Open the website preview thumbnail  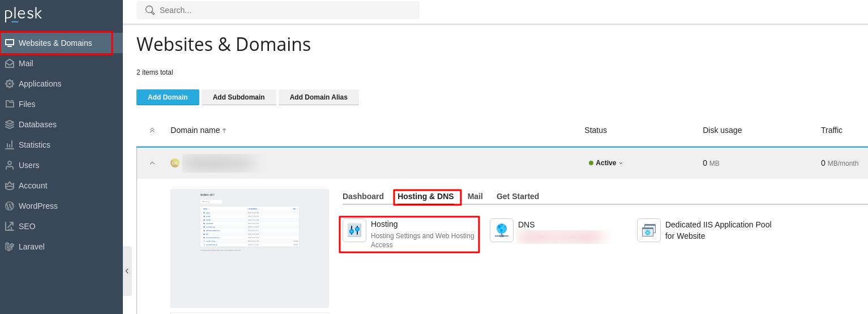coord(250,248)
